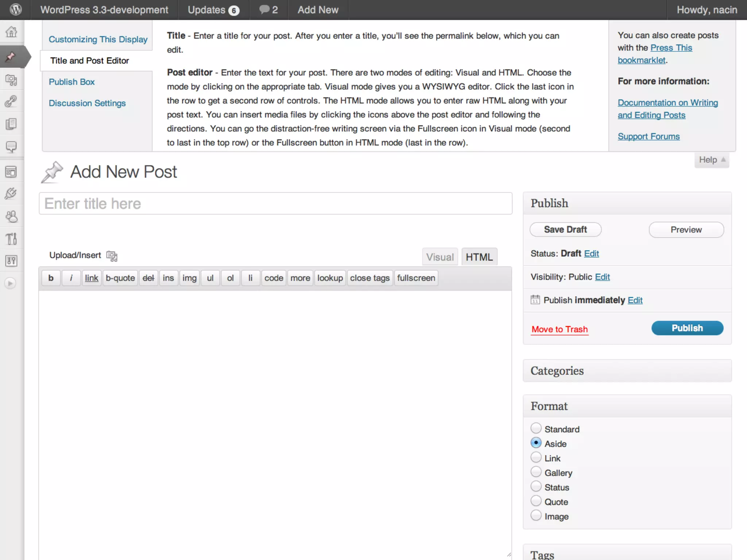
Task: Click the WordPress logo in admin bar
Action: (15, 10)
